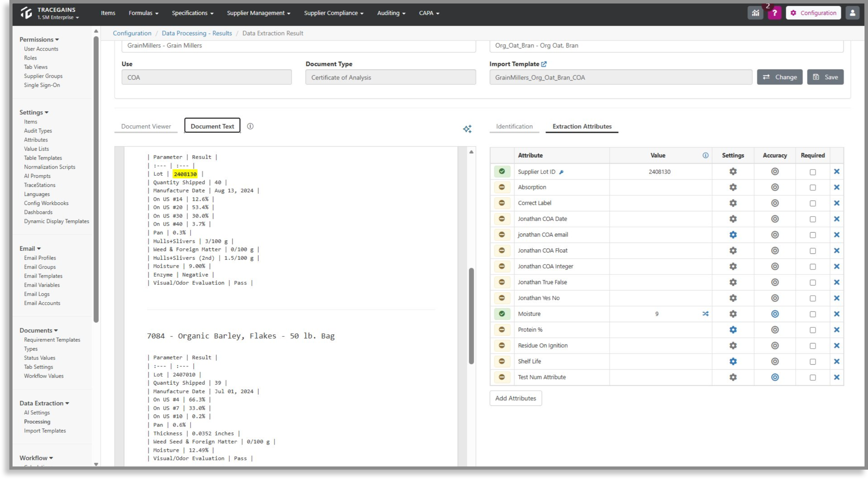The width and height of the screenshot is (868, 479).
Task: Open settings gear for Supplier Lot ID
Action: [733, 172]
